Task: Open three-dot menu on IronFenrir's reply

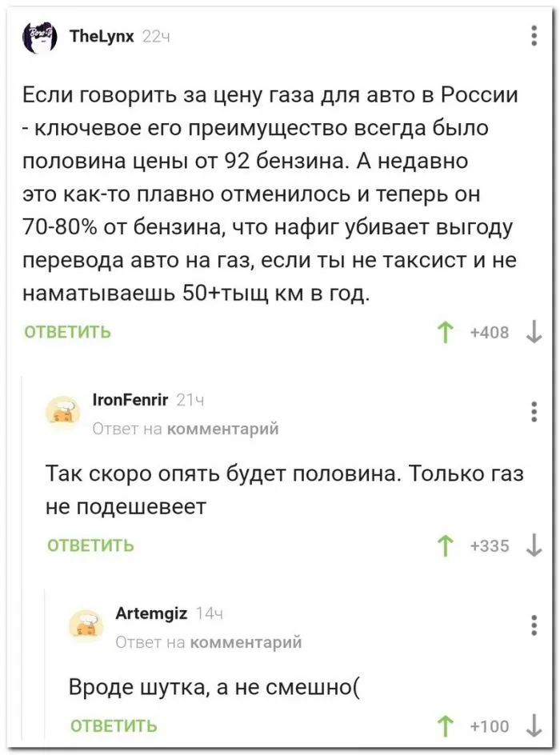Action: pyautogui.click(x=534, y=411)
